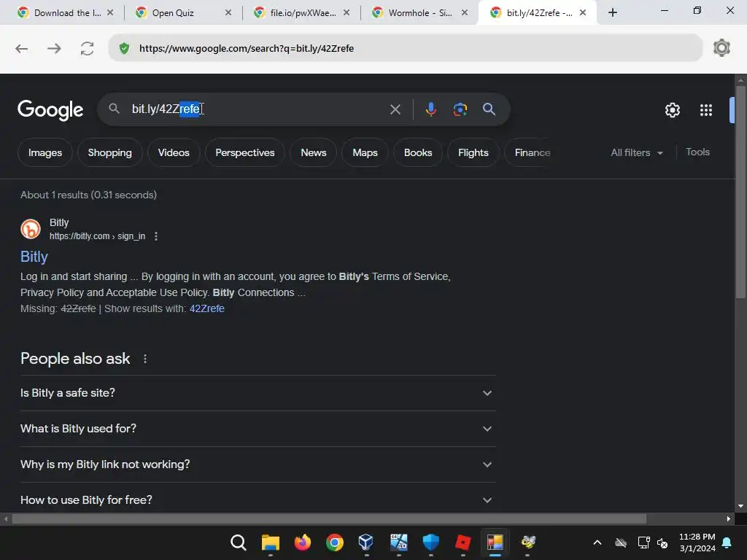Open the notifications bell in the tray
This screenshot has width=747, height=560.
tap(727, 542)
